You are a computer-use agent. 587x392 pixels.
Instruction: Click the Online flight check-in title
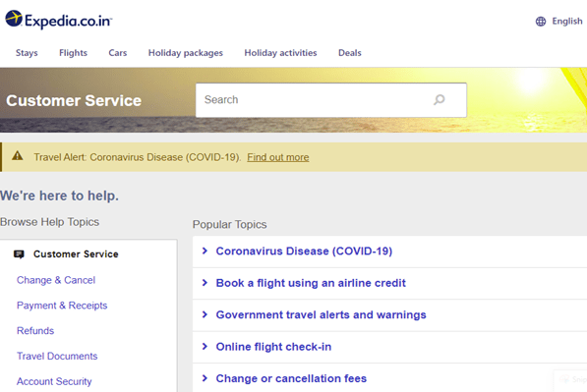pyautogui.click(x=273, y=347)
